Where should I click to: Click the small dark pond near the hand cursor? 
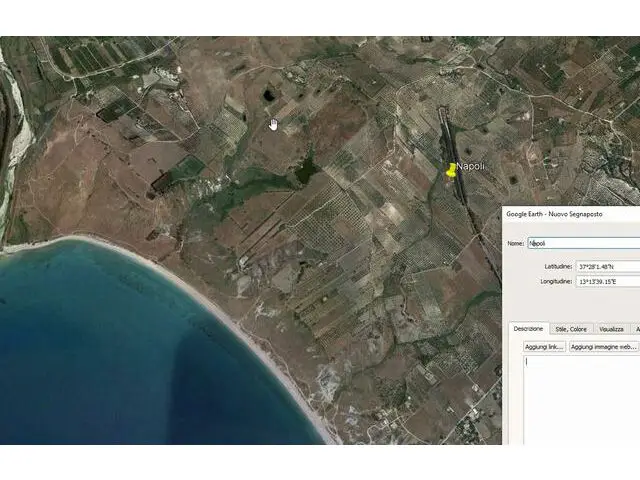pos(268,96)
